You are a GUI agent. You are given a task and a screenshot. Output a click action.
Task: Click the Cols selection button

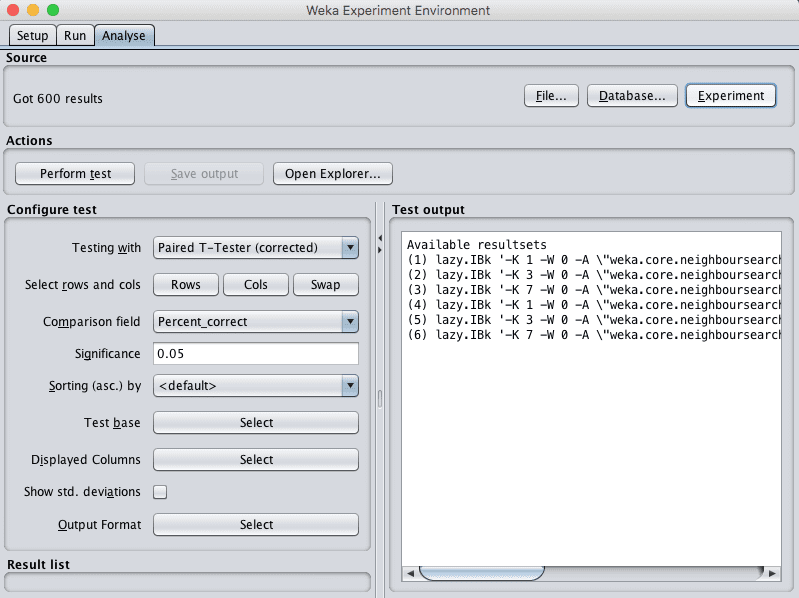point(256,285)
